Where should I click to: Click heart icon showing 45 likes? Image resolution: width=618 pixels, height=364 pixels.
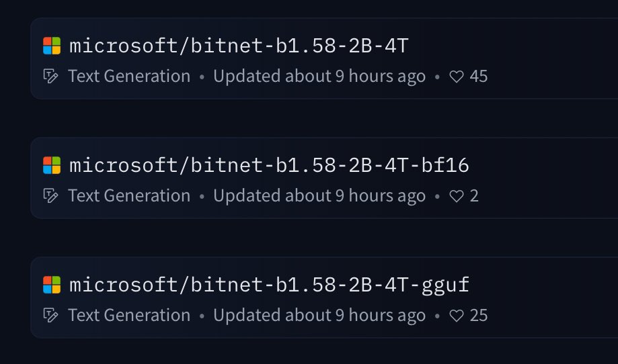pyautogui.click(x=457, y=77)
